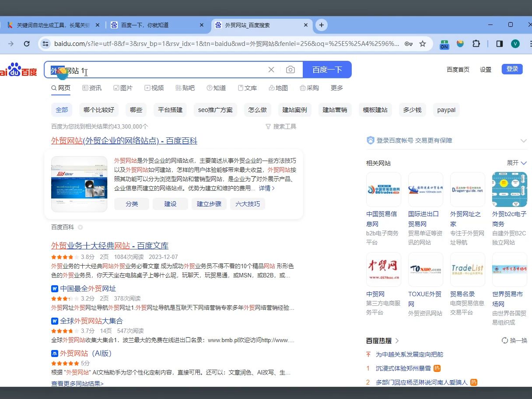Bookmark this page with the star icon

point(423,44)
